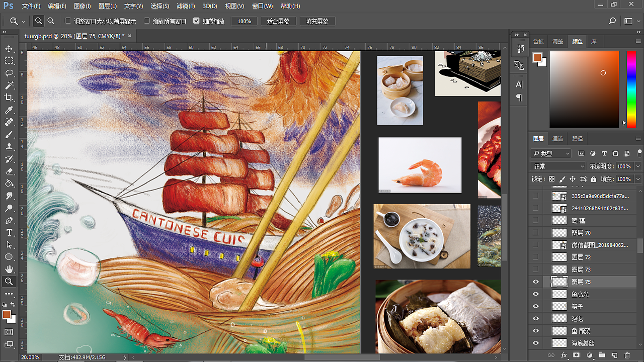Image resolution: width=644 pixels, height=362 pixels.
Task: Show the 图层 73 layer
Action: tap(535, 269)
